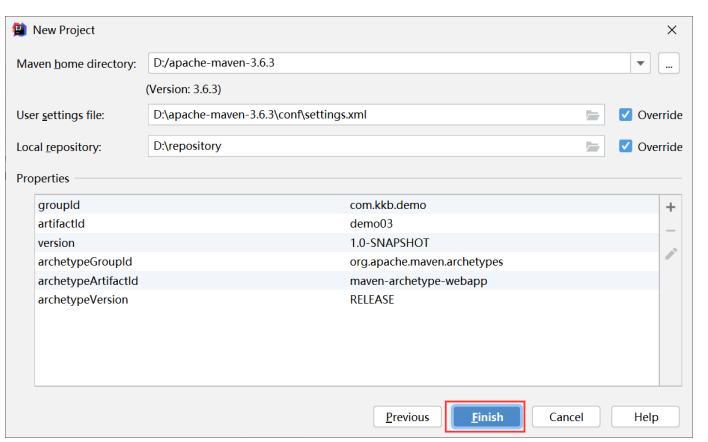Click the ellipsis browse button for Maven home
The image size is (708, 442).
[x=669, y=63]
